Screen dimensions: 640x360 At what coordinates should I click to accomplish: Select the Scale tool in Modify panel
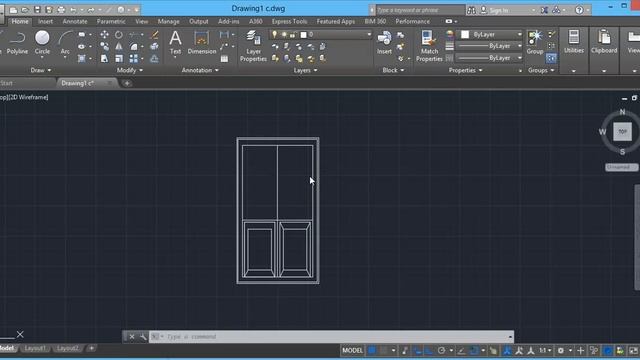coord(119,58)
